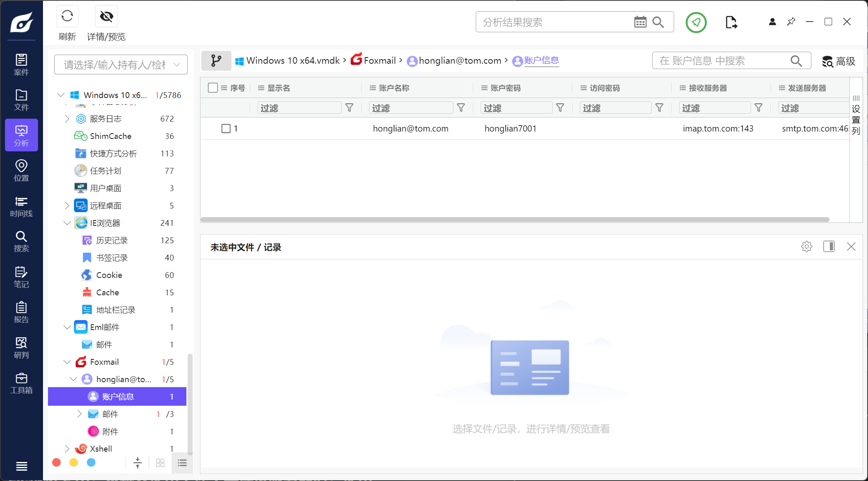Open the 工具箱 toolbox sidebar tab
The image size is (868, 481).
[x=21, y=383]
